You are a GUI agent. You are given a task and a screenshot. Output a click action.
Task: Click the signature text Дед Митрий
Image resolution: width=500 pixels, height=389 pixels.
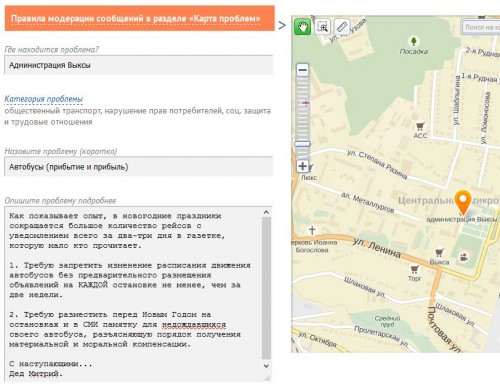(x=36, y=374)
